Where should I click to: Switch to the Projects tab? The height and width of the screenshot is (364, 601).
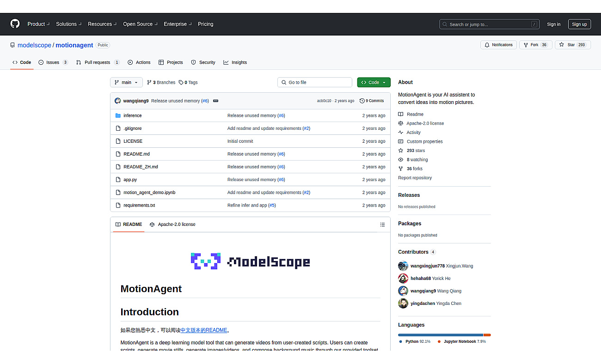pyautogui.click(x=171, y=62)
